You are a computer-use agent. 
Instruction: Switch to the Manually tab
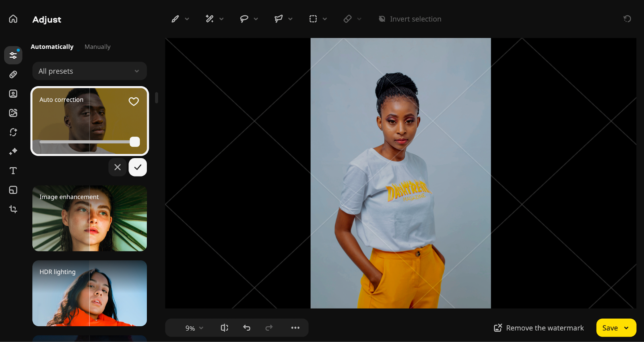(97, 47)
